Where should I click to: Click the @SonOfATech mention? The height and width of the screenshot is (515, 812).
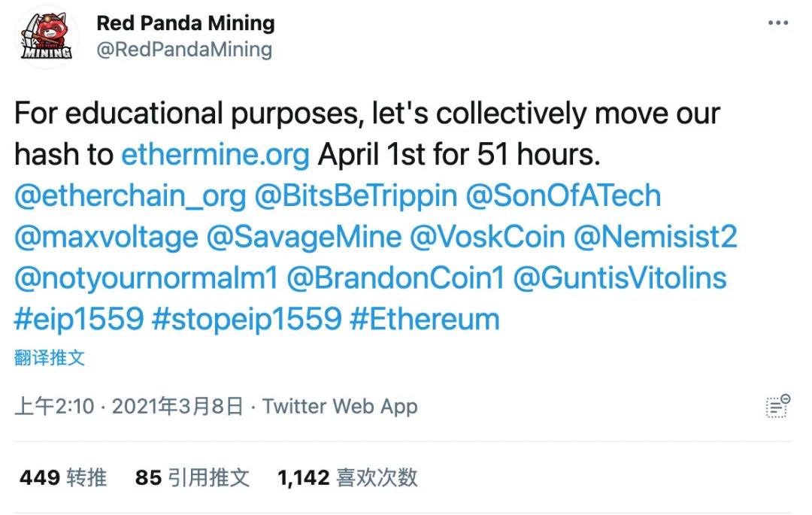(x=563, y=195)
